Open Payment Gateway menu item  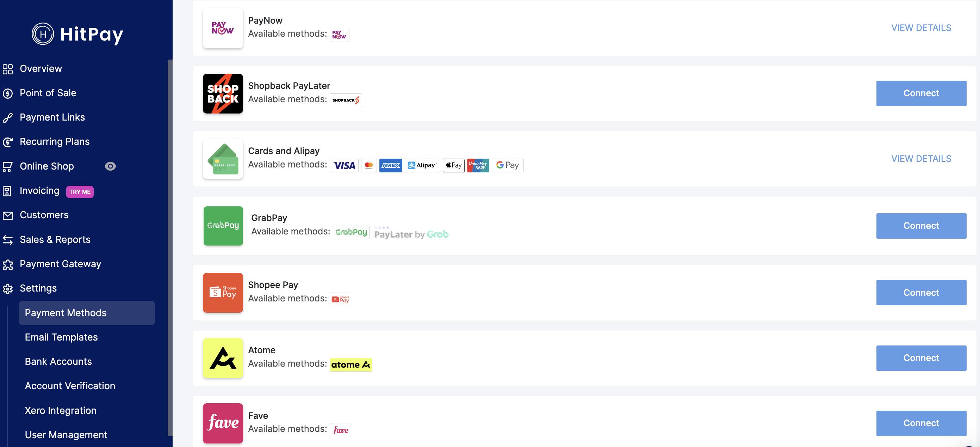61,264
